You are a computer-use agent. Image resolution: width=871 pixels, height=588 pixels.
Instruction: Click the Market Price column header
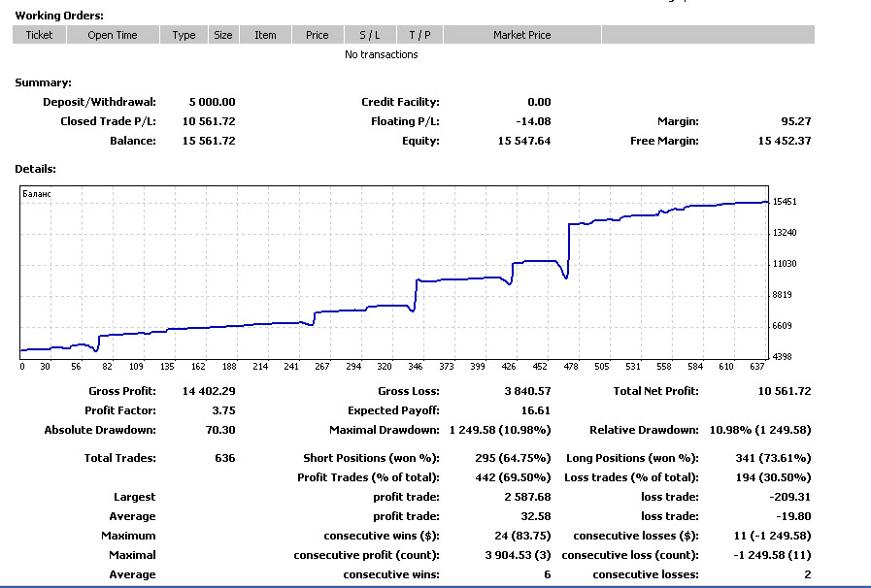[x=522, y=35]
